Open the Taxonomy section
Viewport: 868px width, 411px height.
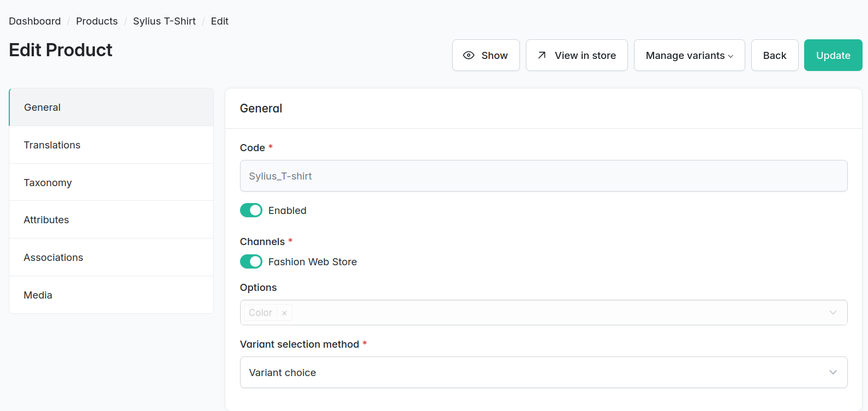click(x=111, y=182)
